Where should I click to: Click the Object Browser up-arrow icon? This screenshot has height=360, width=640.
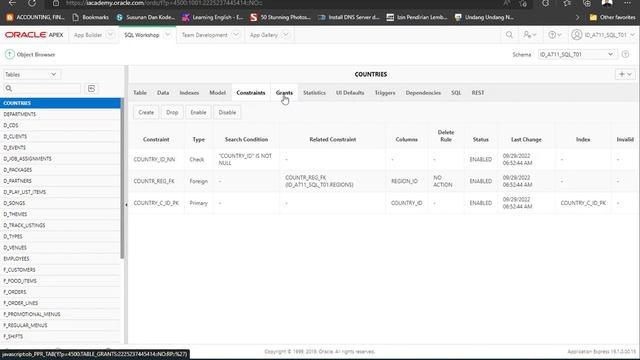click(x=10, y=54)
